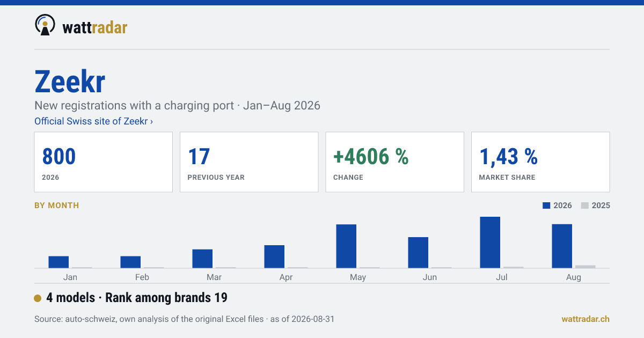Click the Jun month axis label

pos(430,277)
